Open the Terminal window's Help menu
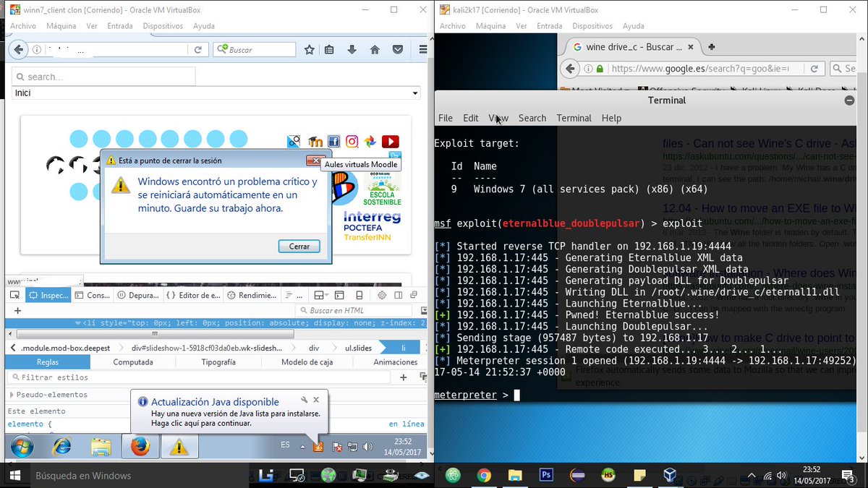The height and width of the screenshot is (488, 868). tap(611, 118)
